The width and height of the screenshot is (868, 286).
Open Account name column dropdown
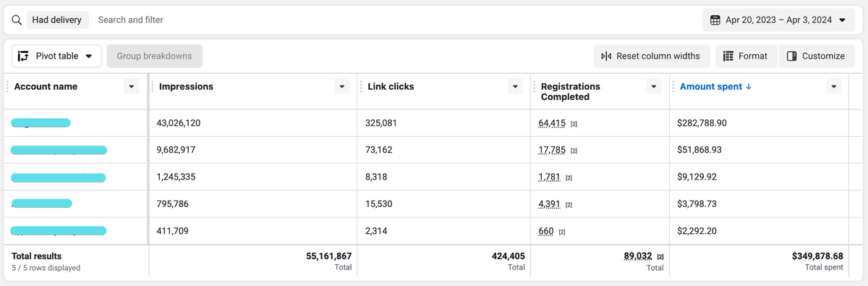click(131, 86)
